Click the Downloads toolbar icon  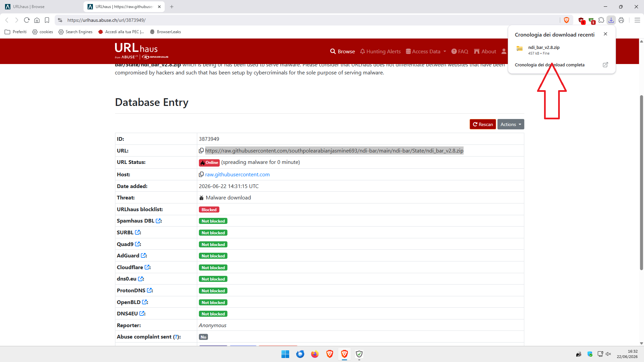(611, 20)
